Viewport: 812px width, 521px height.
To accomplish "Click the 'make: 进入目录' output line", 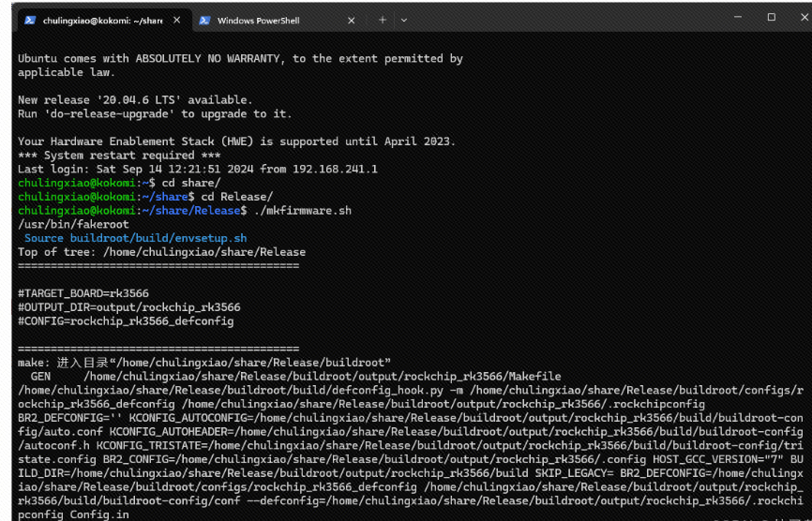I will [x=204, y=363].
